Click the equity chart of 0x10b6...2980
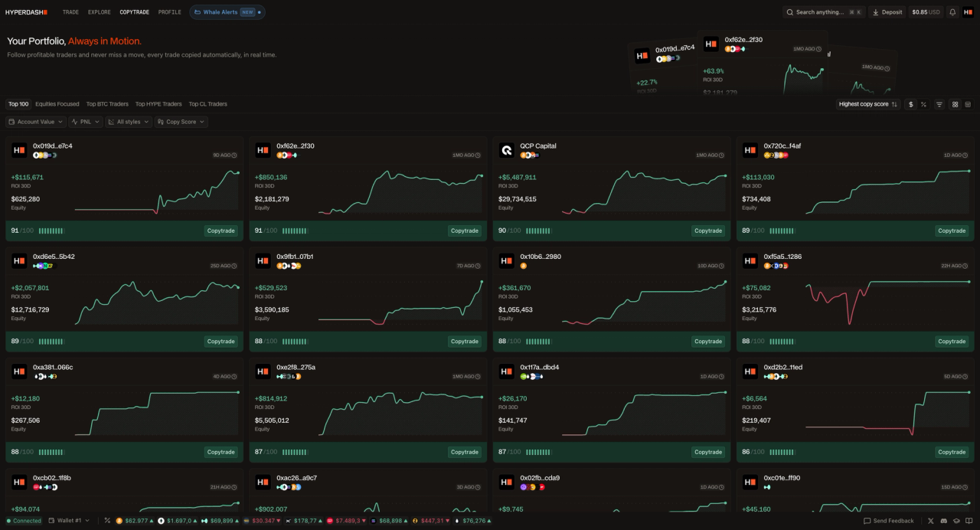980x530 pixels. [x=644, y=303]
